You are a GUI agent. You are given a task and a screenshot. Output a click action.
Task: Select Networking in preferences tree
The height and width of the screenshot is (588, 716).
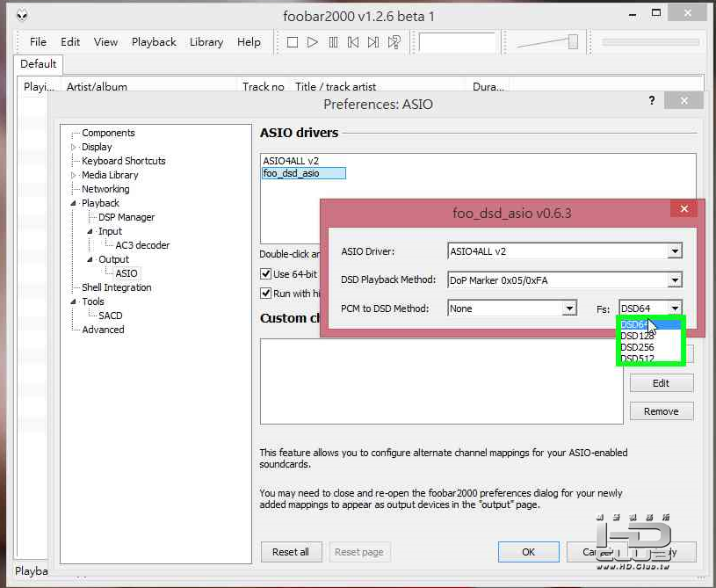(x=105, y=189)
